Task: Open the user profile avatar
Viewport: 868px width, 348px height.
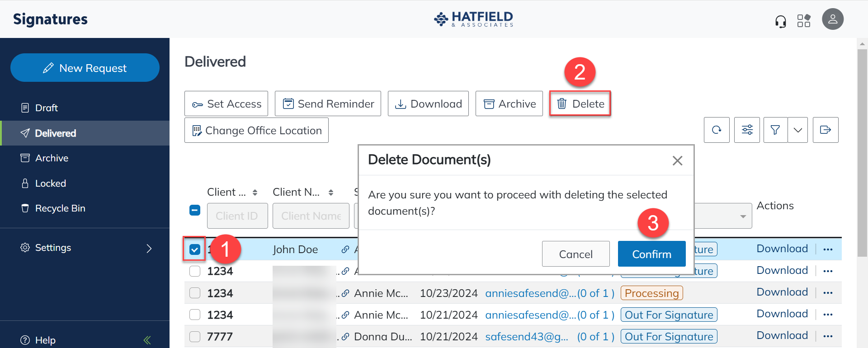Action: (x=833, y=19)
